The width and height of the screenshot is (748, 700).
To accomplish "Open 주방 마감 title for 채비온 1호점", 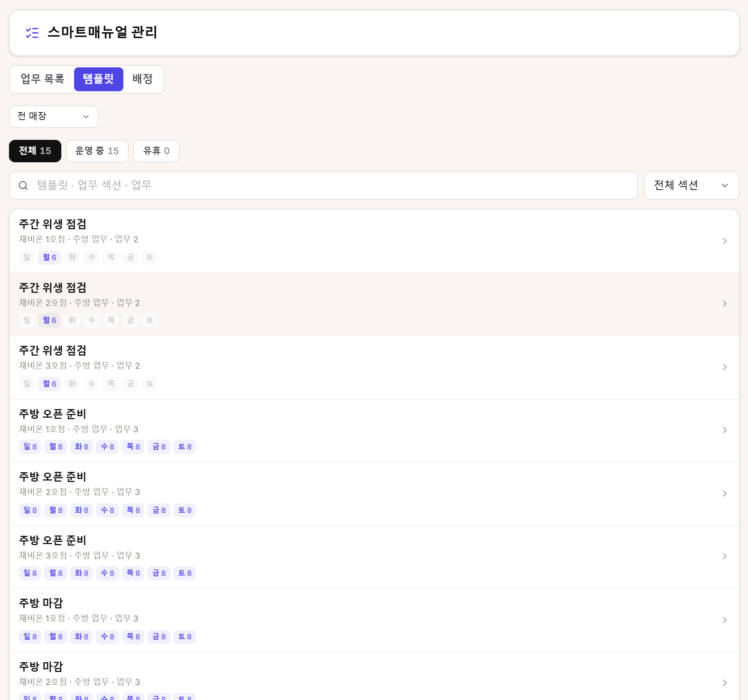I will coord(41,603).
